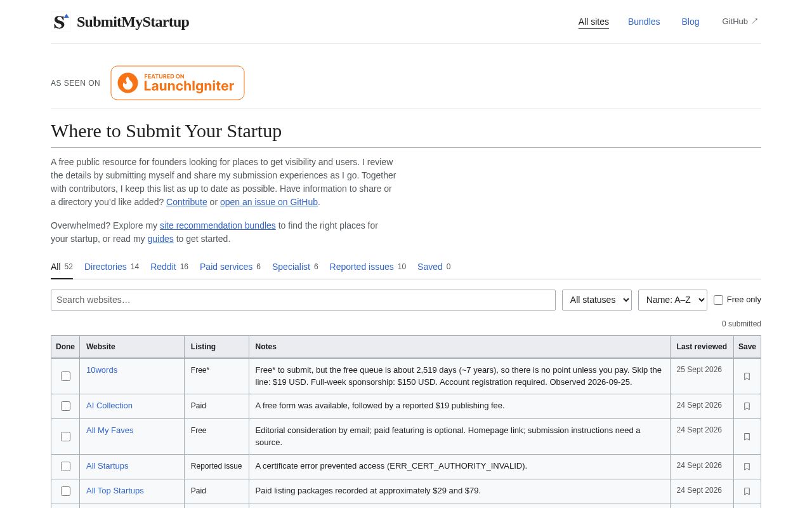812x508 pixels.
Task: Go to All sites in the navigation
Action: click(x=594, y=22)
